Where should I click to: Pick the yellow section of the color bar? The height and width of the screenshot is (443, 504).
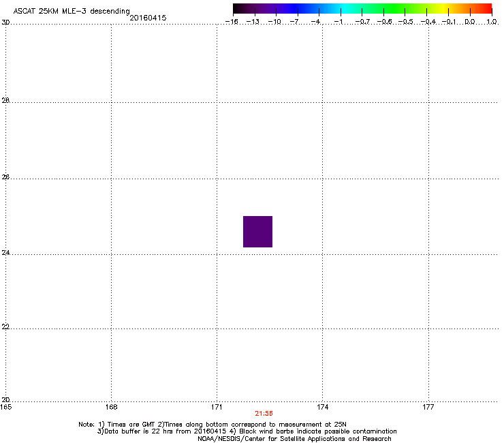[445, 9]
